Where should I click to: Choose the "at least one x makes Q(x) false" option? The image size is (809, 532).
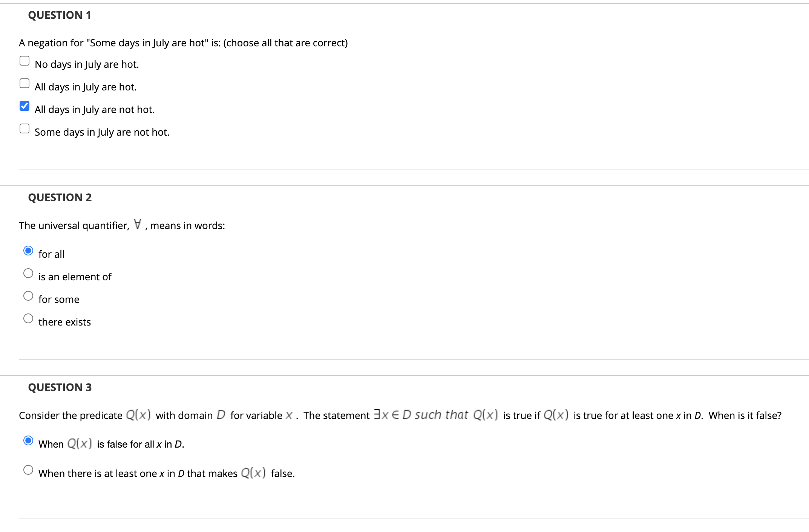(29, 470)
